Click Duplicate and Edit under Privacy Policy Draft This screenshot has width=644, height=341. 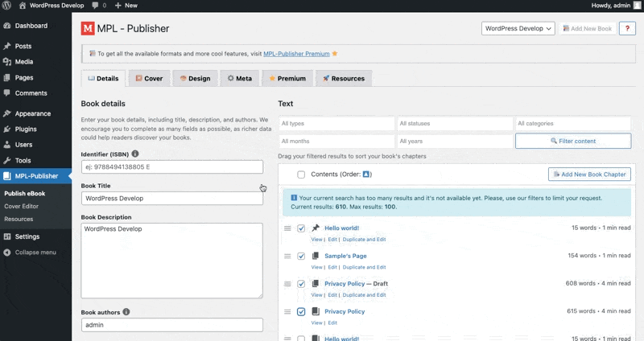coord(365,295)
